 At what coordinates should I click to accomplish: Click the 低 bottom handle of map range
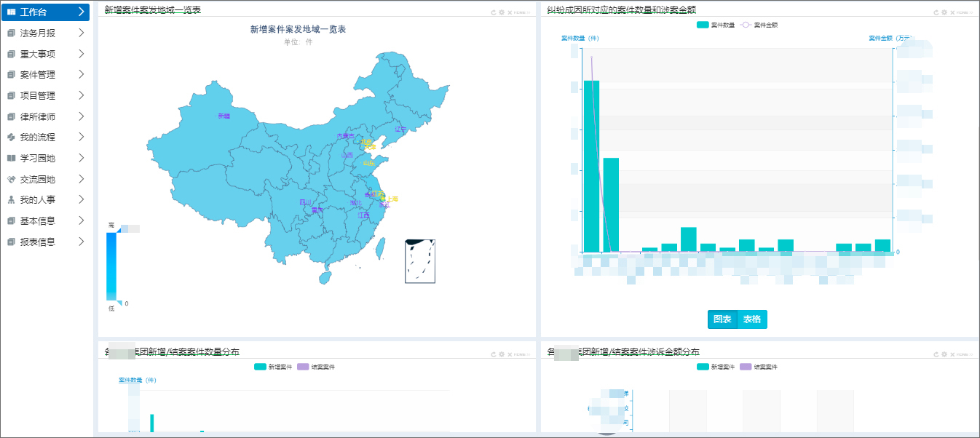[119, 303]
